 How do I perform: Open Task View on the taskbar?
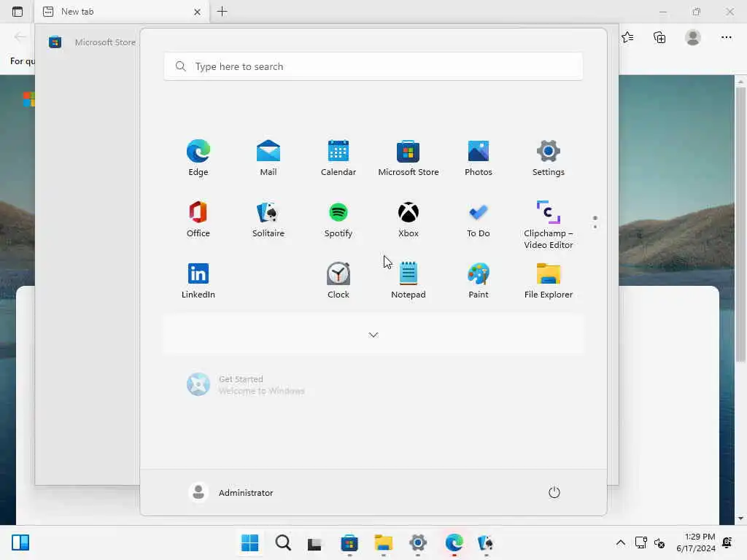coord(314,543)
